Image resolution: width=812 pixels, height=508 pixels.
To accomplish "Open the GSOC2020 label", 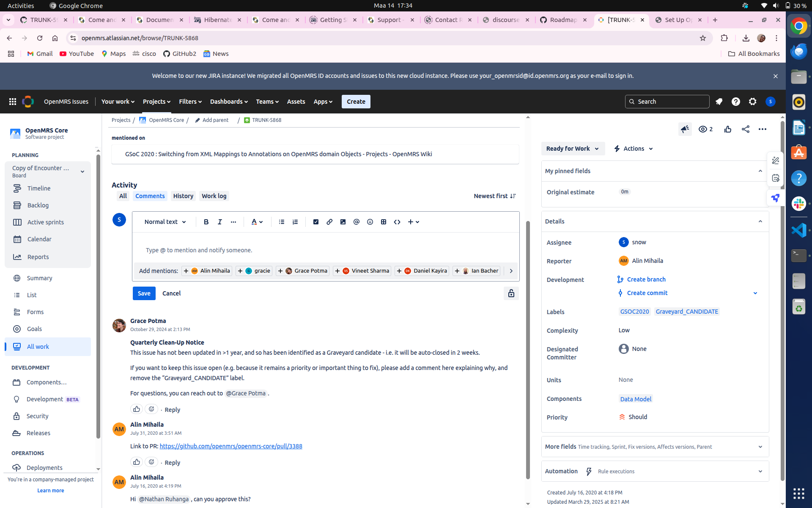I will 634,312.
